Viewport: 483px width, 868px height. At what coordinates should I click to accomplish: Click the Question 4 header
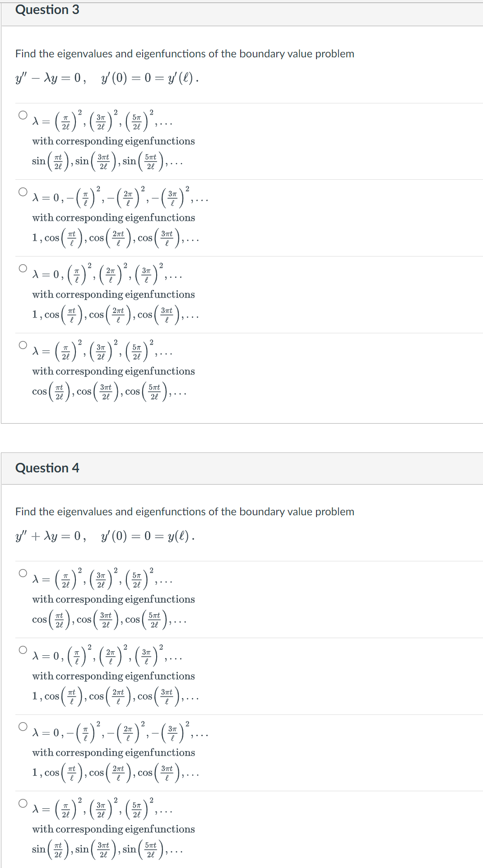pyautogui.click(x=47, y=468)
